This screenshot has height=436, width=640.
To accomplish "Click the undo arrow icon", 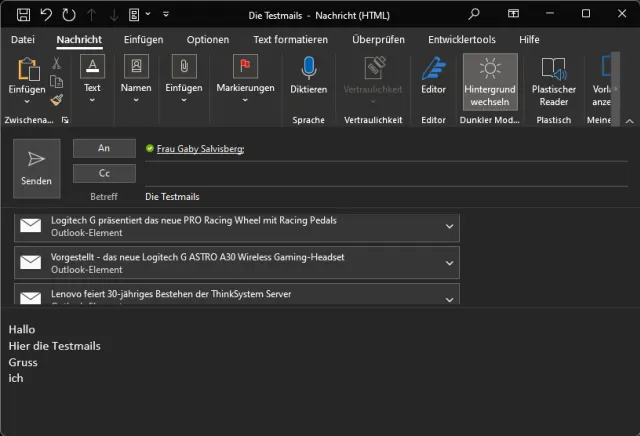I will [46, 15].
